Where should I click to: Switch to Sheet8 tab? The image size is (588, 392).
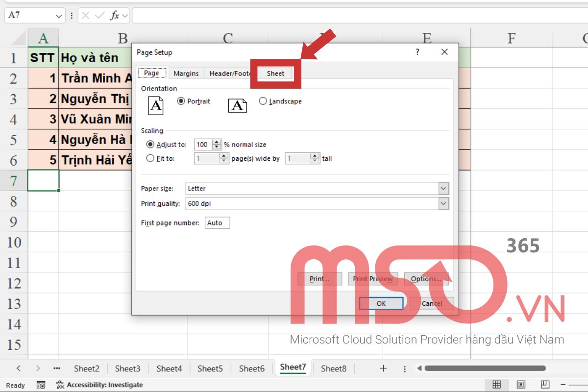tap(334, 368)
